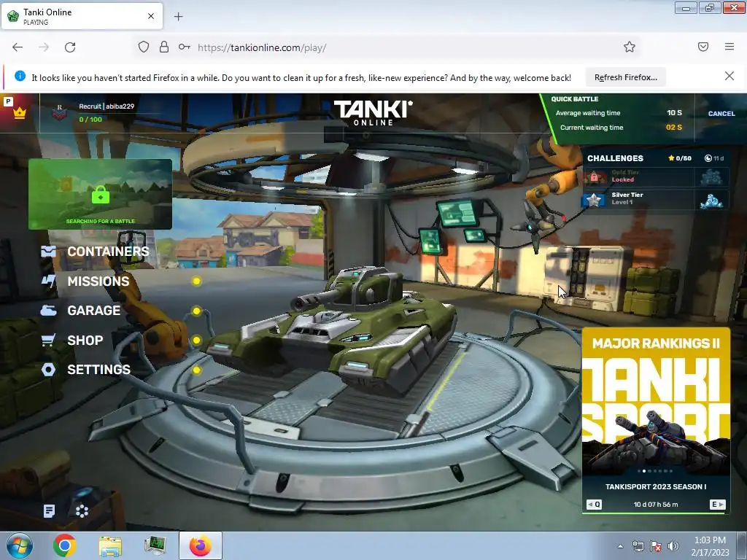The width and height of the screenshot is (747, 560).
Task: Open the Challenges panel header
Action: click(615, 158)
